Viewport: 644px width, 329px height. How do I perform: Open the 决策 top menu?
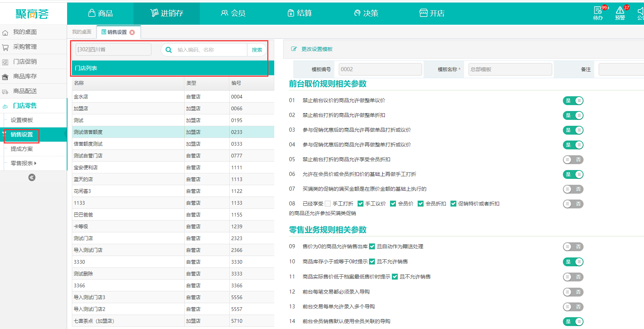(x=366, y=13)
